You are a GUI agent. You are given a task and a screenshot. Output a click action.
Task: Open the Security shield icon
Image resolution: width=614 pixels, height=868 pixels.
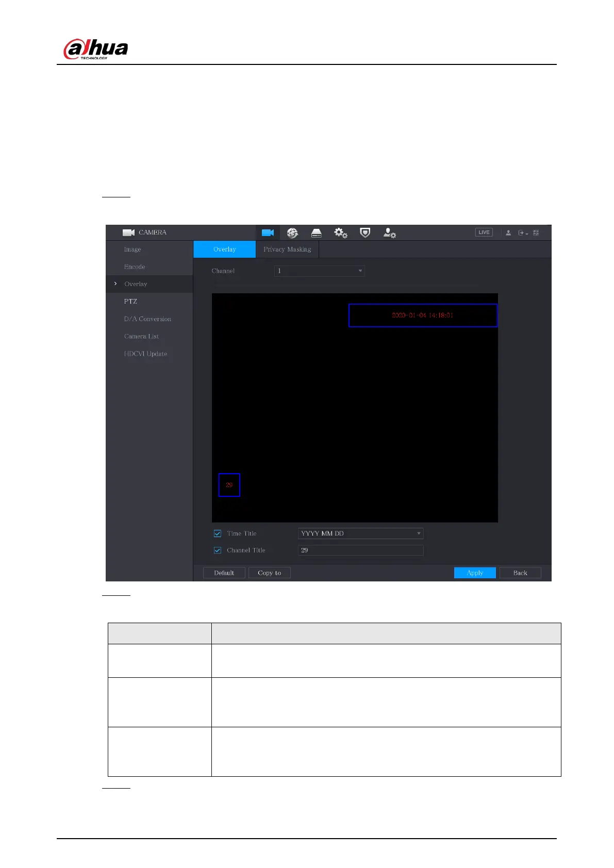click(365, 233)
